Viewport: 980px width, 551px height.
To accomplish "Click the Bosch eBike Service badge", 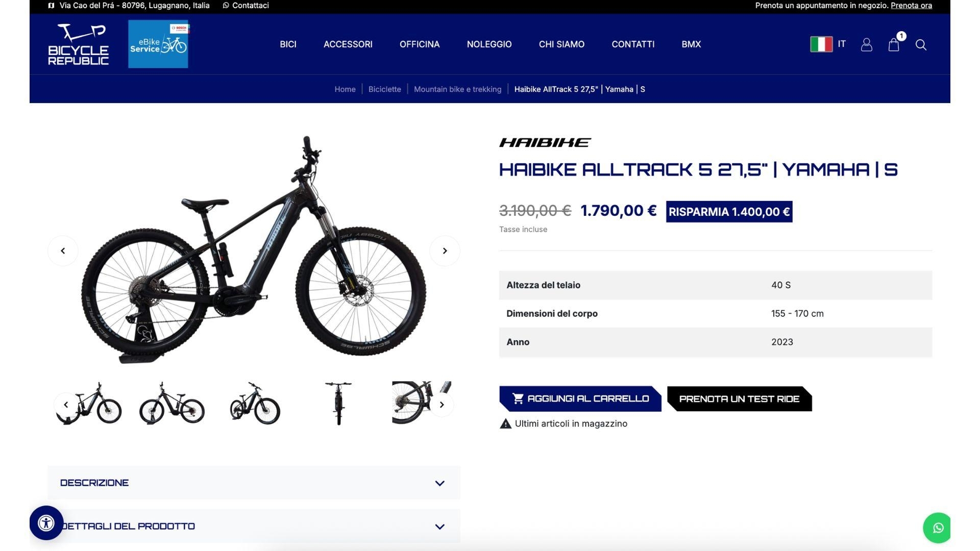I will click(158, 44).
